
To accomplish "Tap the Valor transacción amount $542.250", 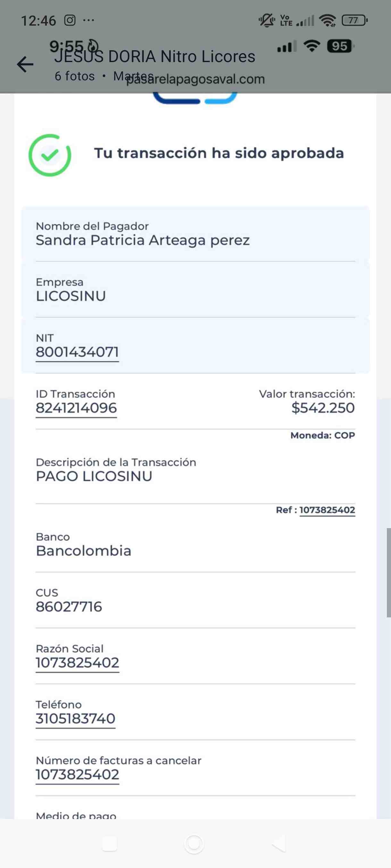I will 323,408.
